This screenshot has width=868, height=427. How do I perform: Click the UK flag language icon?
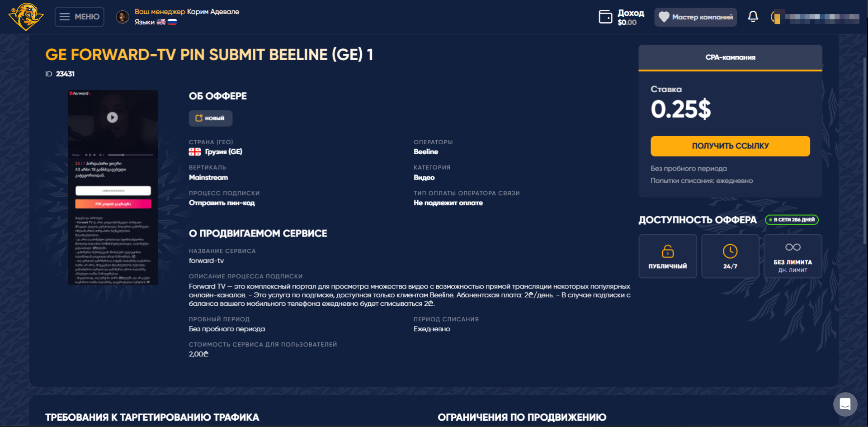pyautogui.click(x=161, y=22)
